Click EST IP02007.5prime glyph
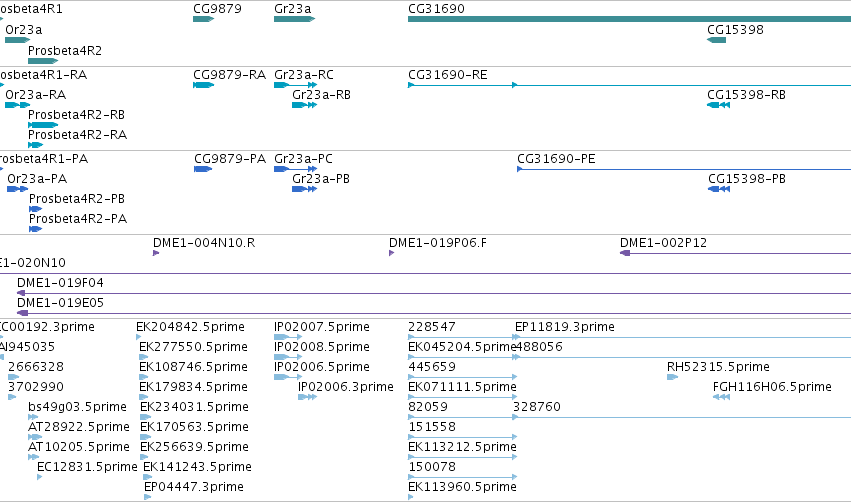 tap(288, 337)
